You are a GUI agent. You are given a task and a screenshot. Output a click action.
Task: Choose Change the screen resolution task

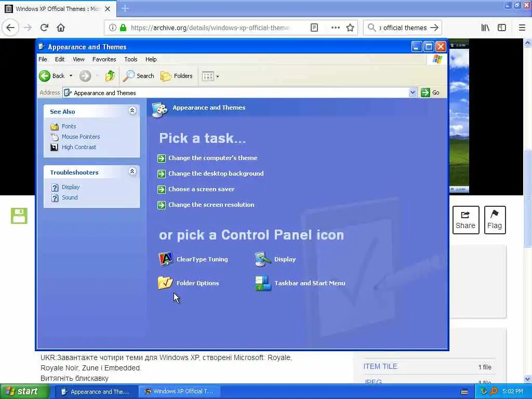(211, 205)
